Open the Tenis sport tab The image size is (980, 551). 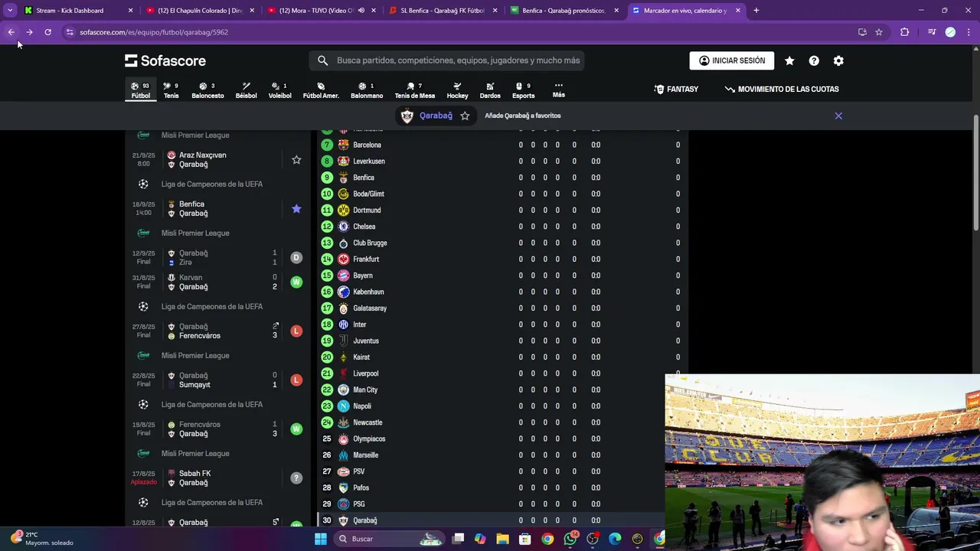point(171,90)
